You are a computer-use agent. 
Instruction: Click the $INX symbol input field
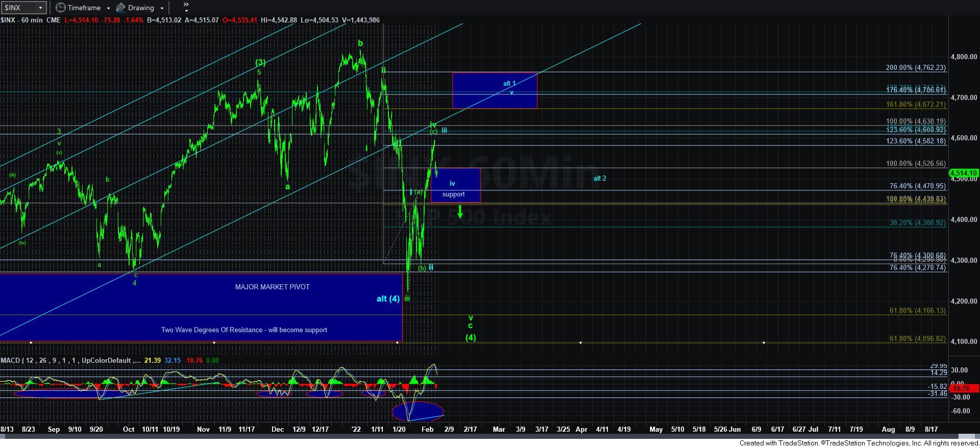point(18,8)
